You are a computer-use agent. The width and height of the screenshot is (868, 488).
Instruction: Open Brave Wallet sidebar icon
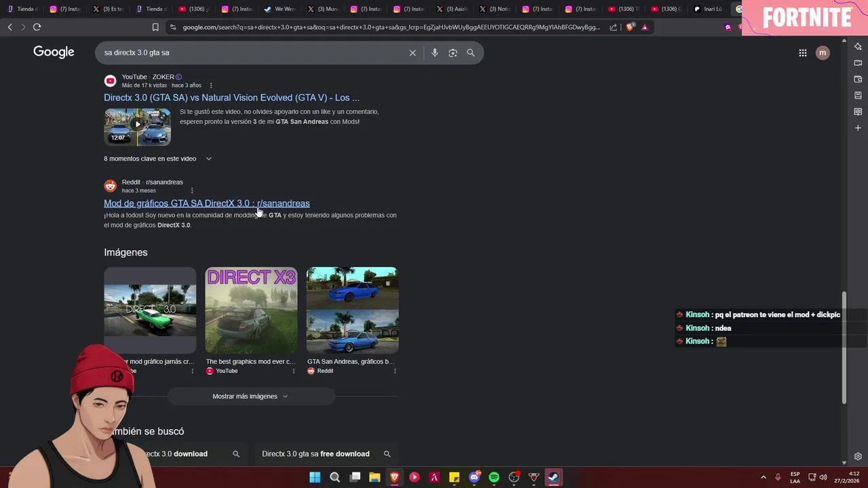[x=858, y=79]
